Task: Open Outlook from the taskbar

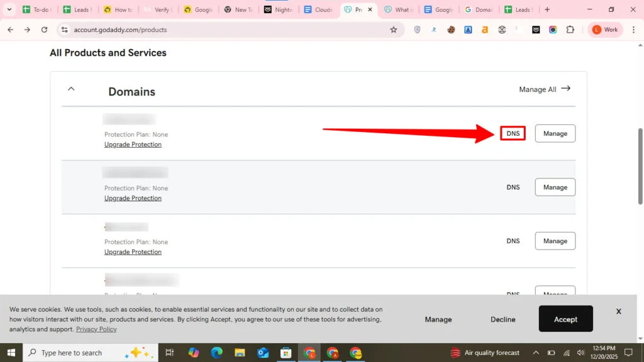Action: click(263, 353)
